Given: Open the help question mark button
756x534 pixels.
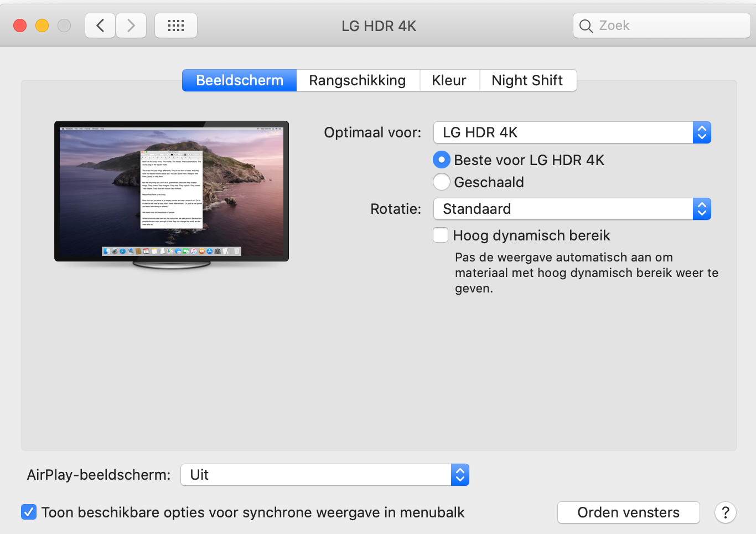Looking at the screenshot, I should 726,512.
